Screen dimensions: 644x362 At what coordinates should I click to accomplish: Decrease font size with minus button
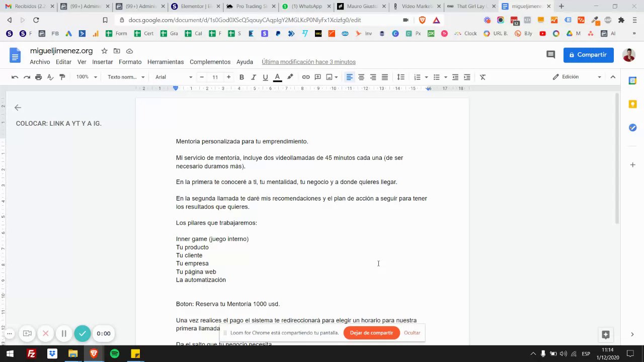(202, 77)
